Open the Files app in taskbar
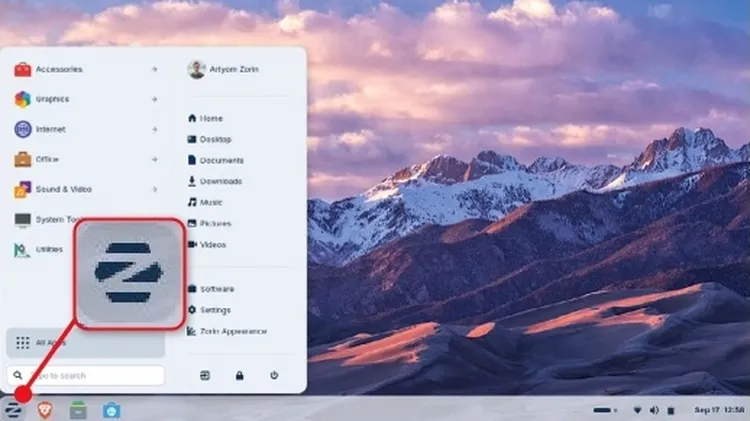Viewport: 750px width, 421px height. (78, 409)
